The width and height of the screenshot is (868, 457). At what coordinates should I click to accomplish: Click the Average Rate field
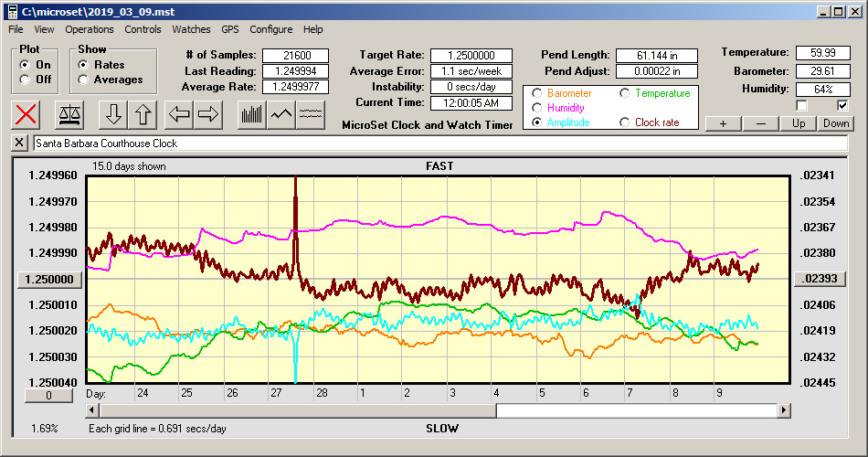(x=296, y=87)
